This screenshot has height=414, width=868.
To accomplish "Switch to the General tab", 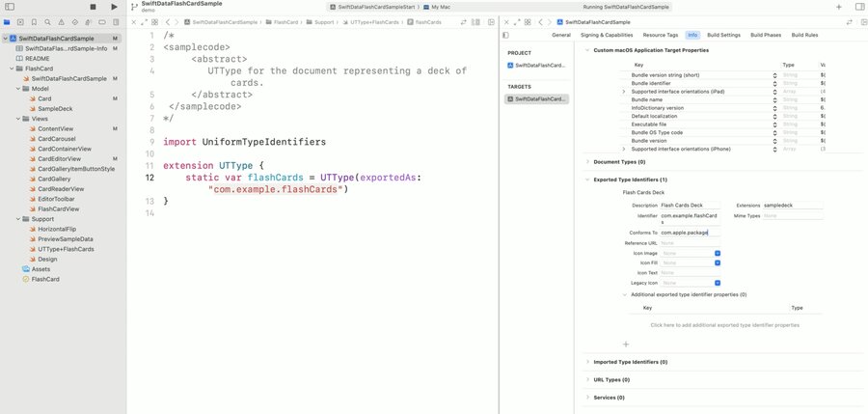I will (x=561, y=35).
